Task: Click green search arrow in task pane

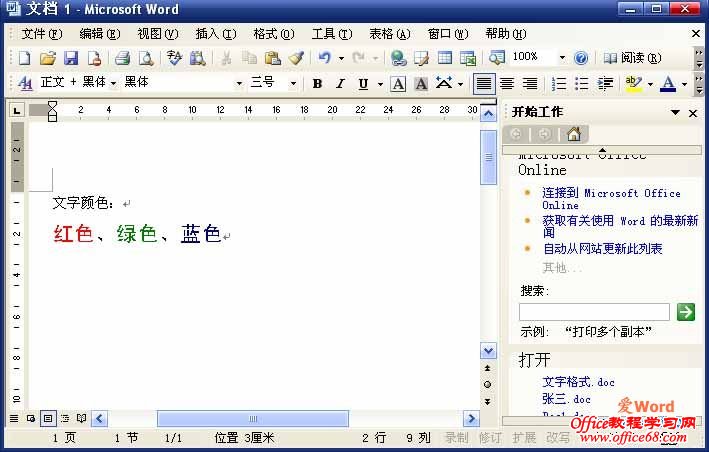Action: tap(685, 312)
